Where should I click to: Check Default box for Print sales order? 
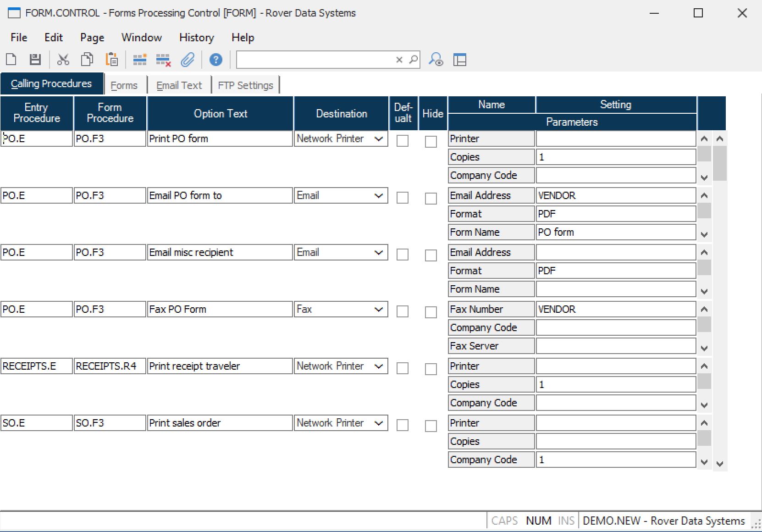coord(403,425)
